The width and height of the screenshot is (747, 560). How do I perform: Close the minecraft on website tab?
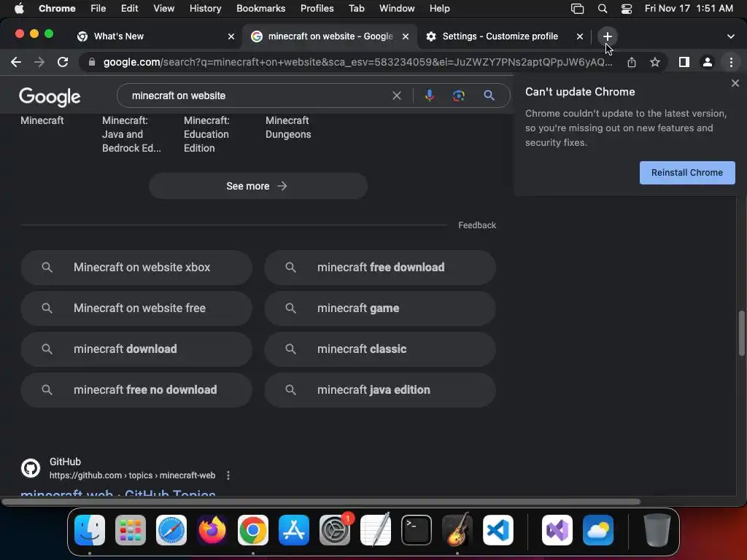[406, 36]
